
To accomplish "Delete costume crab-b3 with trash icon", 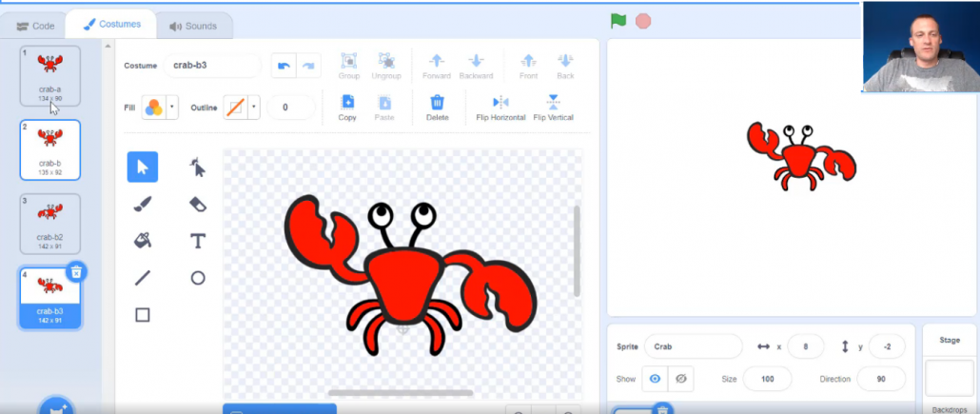I will pos(76,271).
